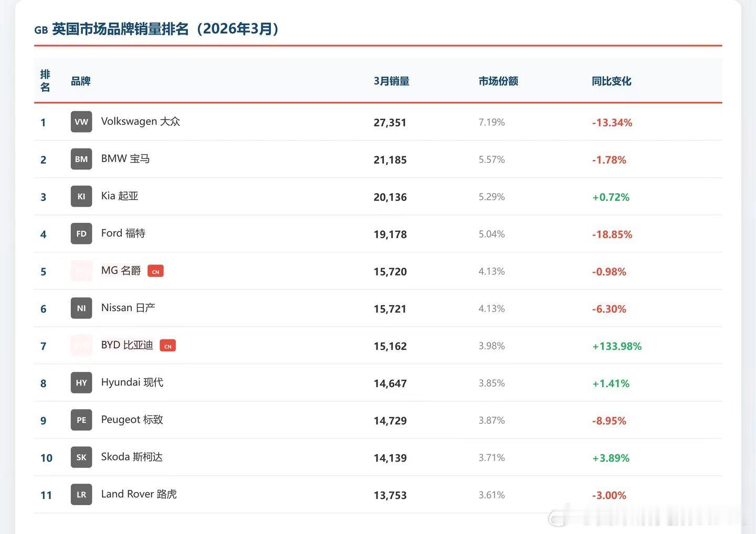Toggle the CN badge next to MG 名爵
This screenshot has width=756, height=534.
[155, 271]
